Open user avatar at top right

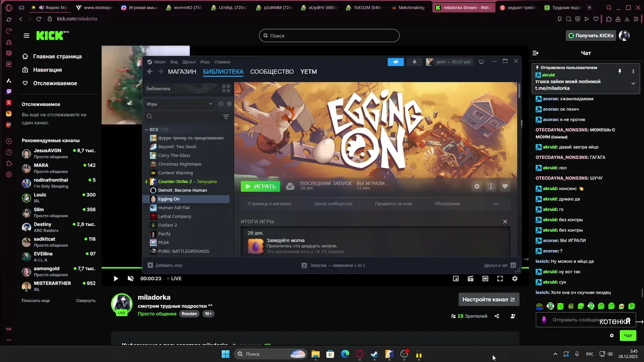coord(624,35)
